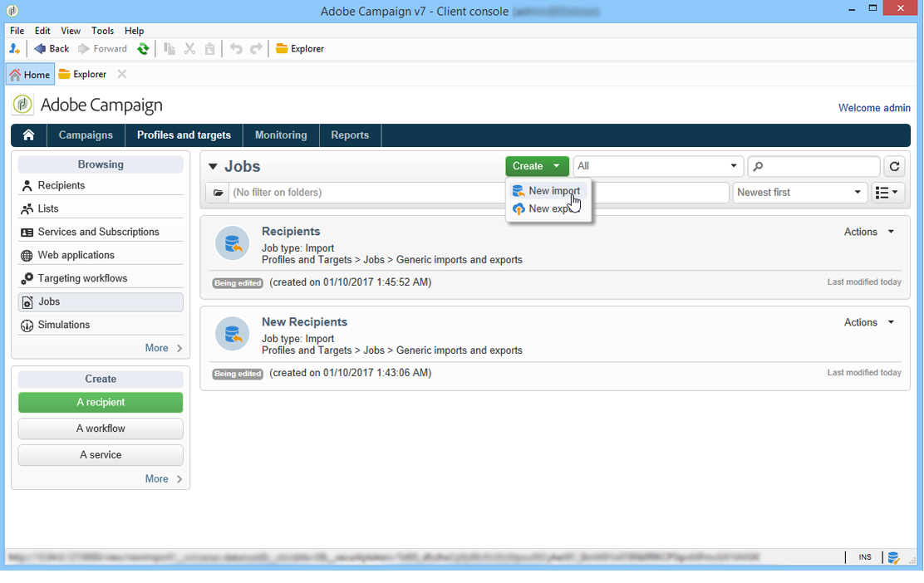Switch to the Home tab
This screenshot has width=924, height=583.
click(30, 74)
